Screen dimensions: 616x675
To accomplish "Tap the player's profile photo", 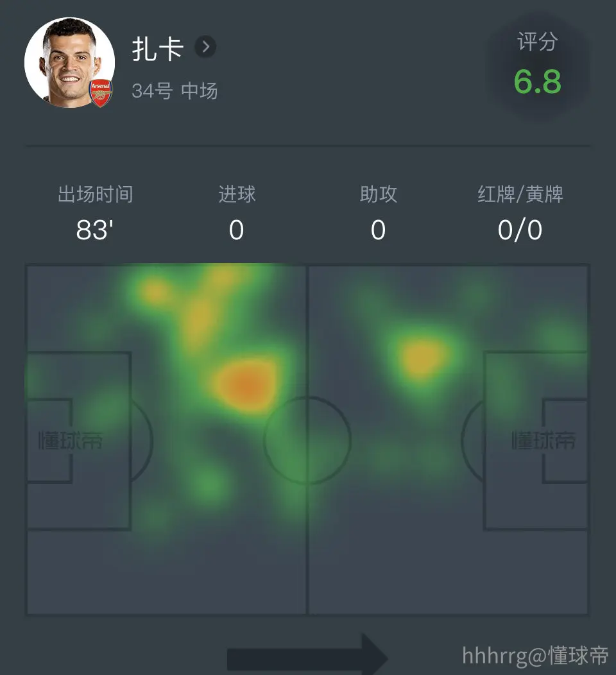I will [x=70, y=62].
